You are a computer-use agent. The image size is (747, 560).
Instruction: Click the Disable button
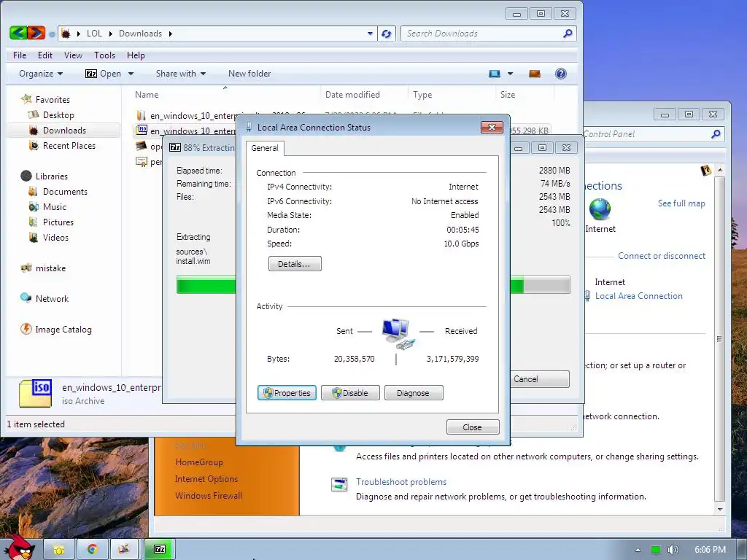click(x=350, y=393)
